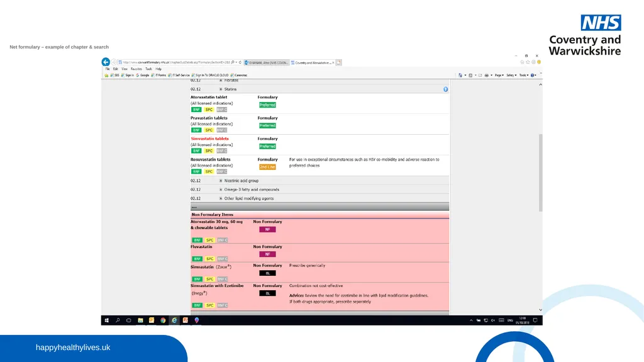Screen dimensions: 644x362
Task: Open the View menu
Action: pos(125,69)
